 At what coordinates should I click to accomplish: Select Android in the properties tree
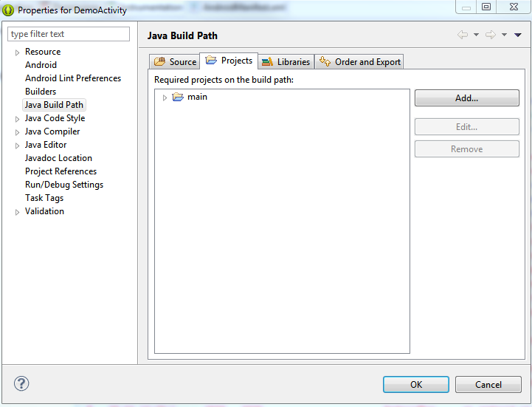pos(41,65)
